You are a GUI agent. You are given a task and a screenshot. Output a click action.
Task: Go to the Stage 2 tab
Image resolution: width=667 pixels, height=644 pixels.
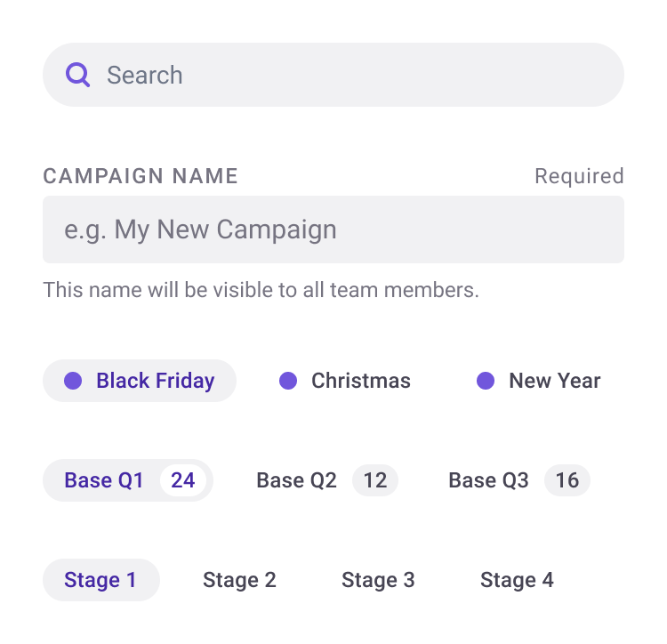pos(239,580)
